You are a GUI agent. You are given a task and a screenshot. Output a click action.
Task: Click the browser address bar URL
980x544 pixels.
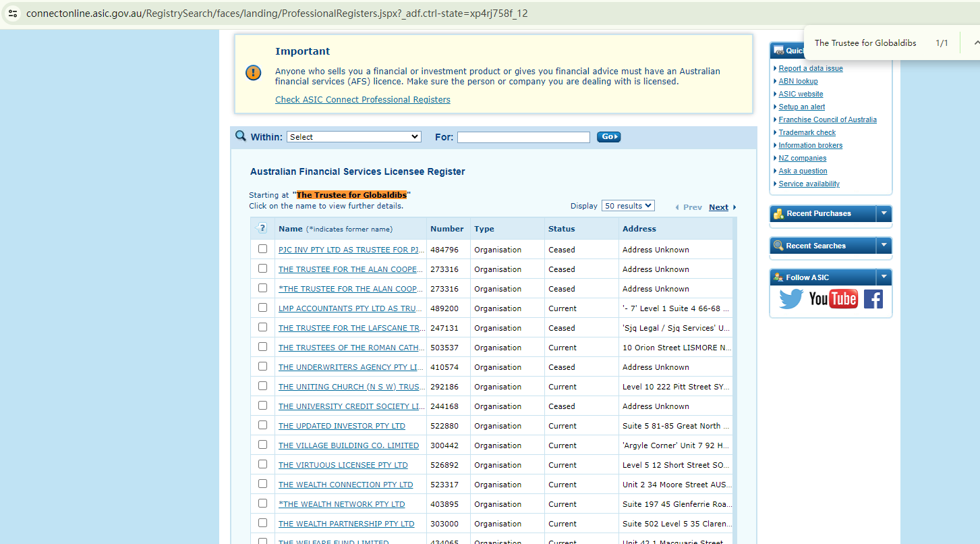click(x=277, y=13)
